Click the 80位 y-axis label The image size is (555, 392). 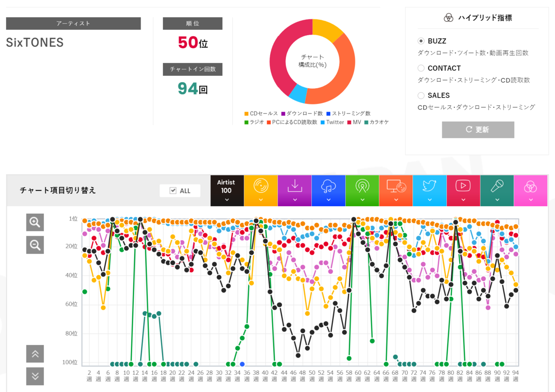coord(72,333)
